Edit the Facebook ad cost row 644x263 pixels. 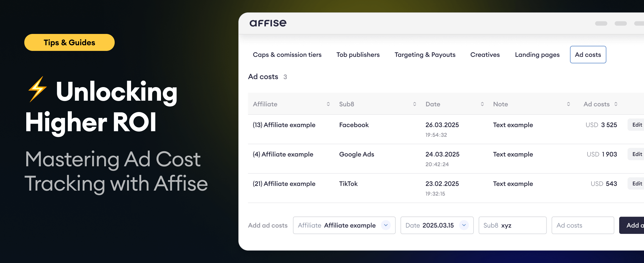click(x=637, y=125)
